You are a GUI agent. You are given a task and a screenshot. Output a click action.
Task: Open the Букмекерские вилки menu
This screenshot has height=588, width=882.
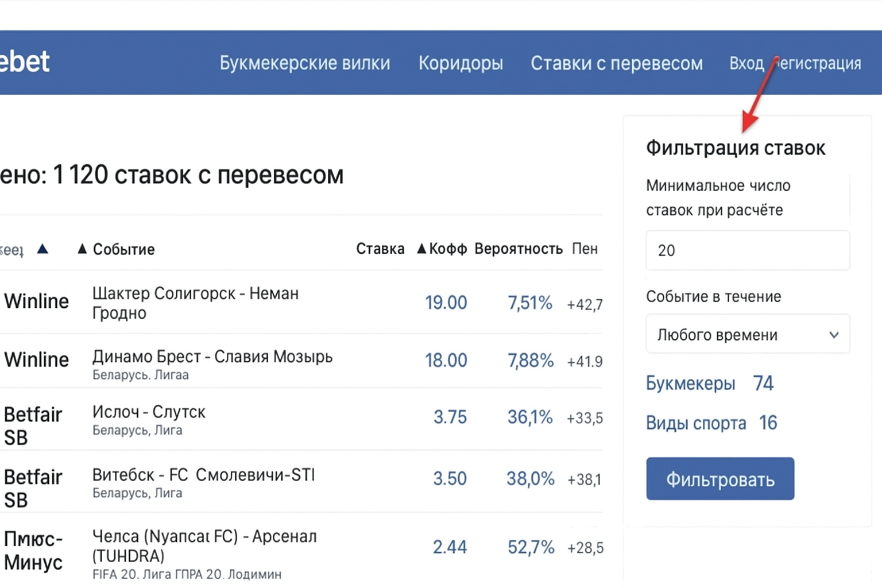coord(305,63)
